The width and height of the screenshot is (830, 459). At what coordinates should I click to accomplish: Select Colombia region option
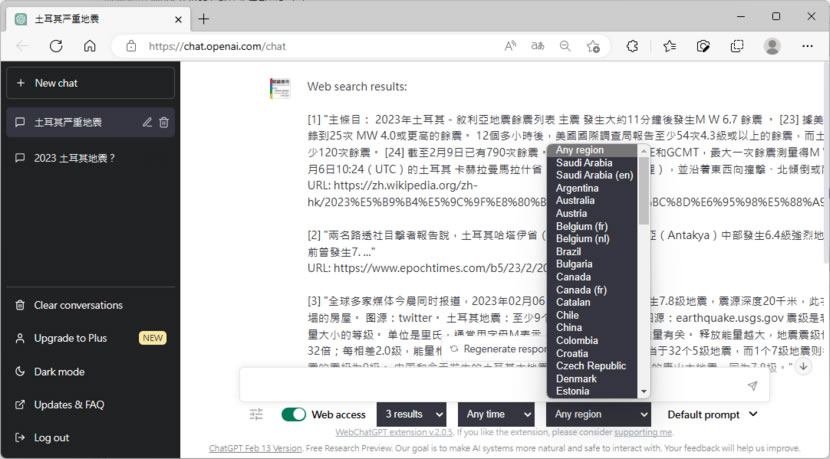point(594,340)
